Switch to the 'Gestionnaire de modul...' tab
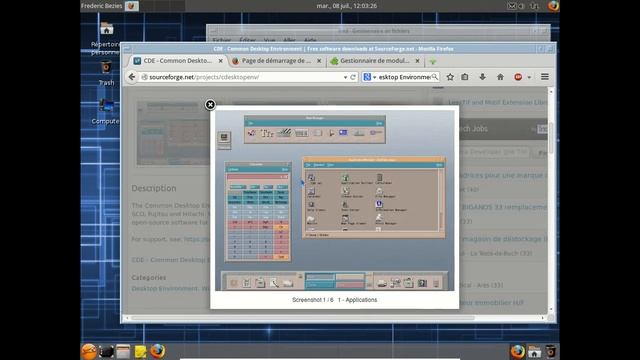640x360 pixels. click(x=375, y=61)
